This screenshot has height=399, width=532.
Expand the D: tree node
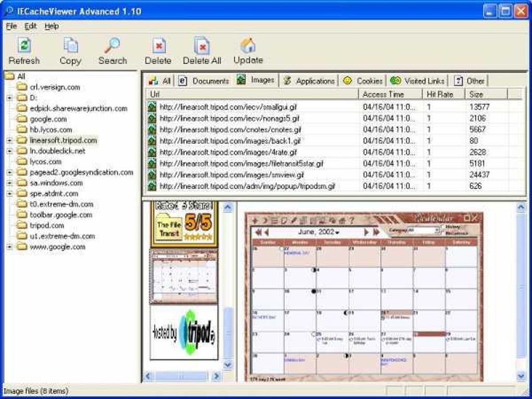tap(9, 98)
